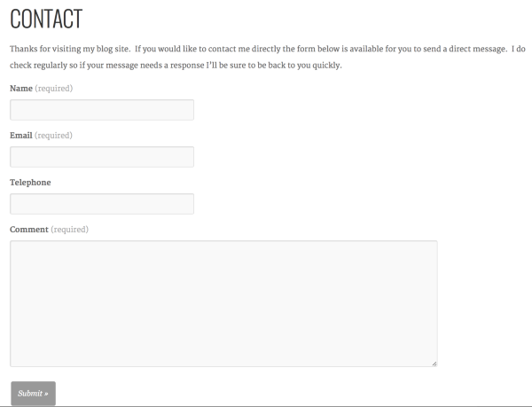Viewport: 532px width, 407px height.
Task: Focus the Email input field
Action: point(101,157)
